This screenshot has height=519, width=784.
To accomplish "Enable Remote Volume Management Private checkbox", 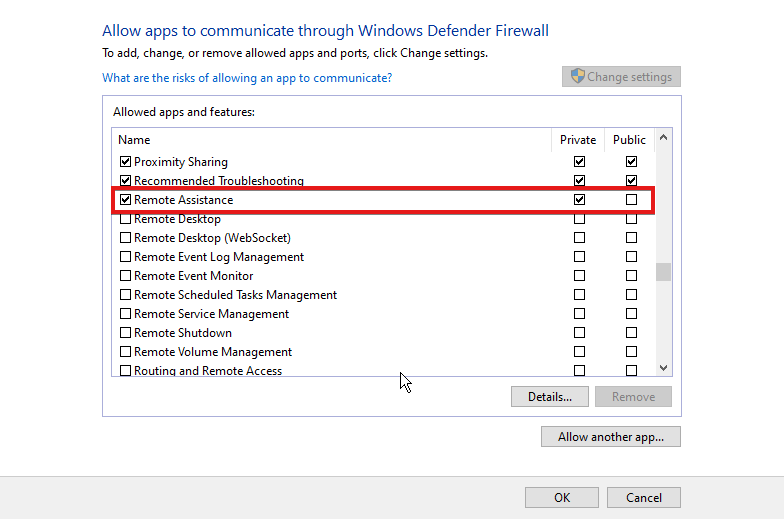I will tap(580, 352).
